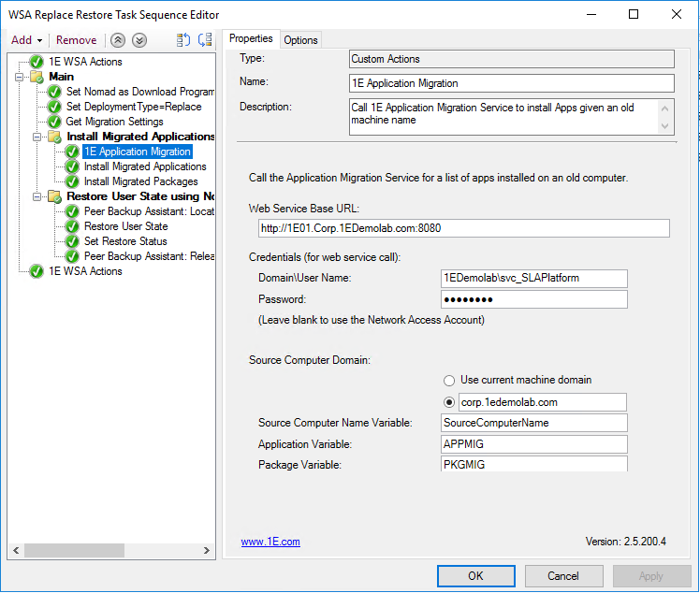700x593 pixels.
Task: Minimize the Task Sequence Editor window
Action: [x=591, y=14]
